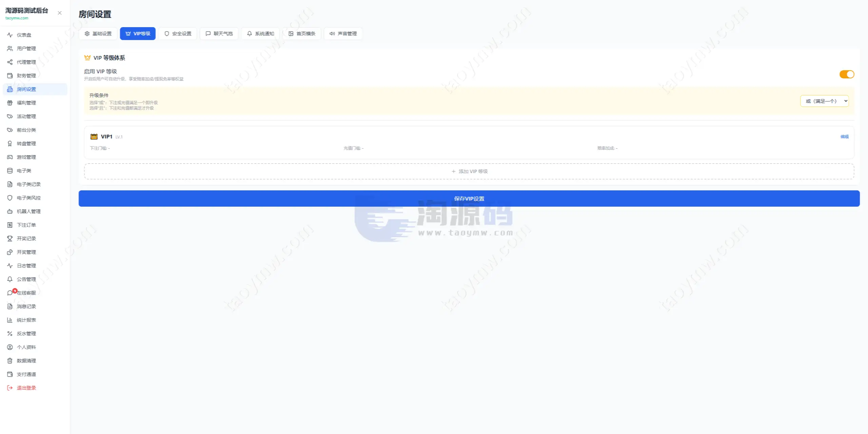This screenshot has width=868, height=434.
Task: Click the red logout icon beside 退出登录
Action: pos(10,388)
